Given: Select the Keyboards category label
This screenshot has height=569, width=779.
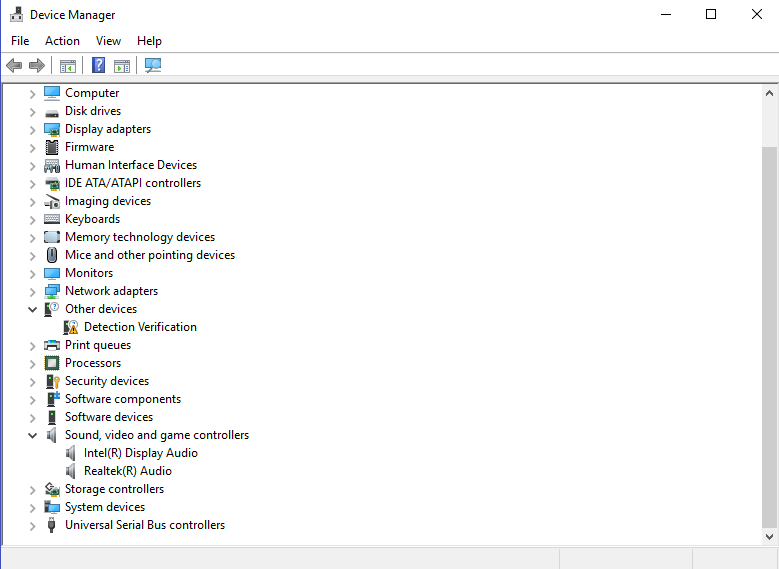Looking at the screenshot, I should tap(92, 219).
